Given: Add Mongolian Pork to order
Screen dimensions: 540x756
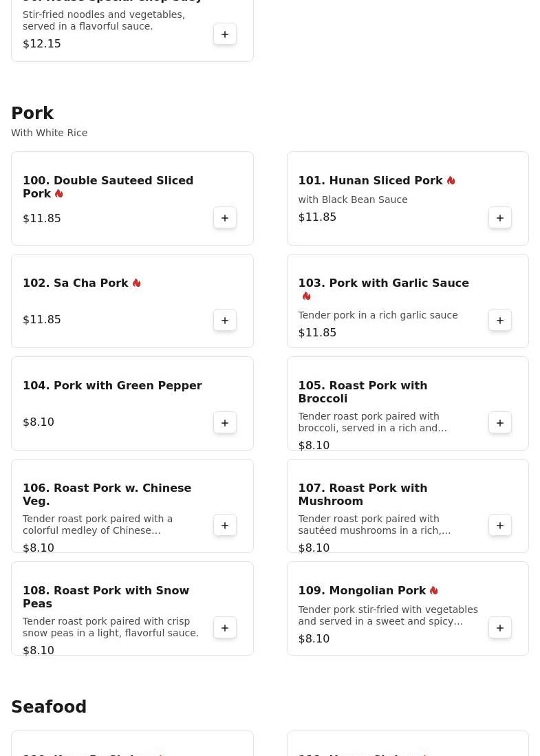Looking at the screenshot, I should [x=500, y=628].
